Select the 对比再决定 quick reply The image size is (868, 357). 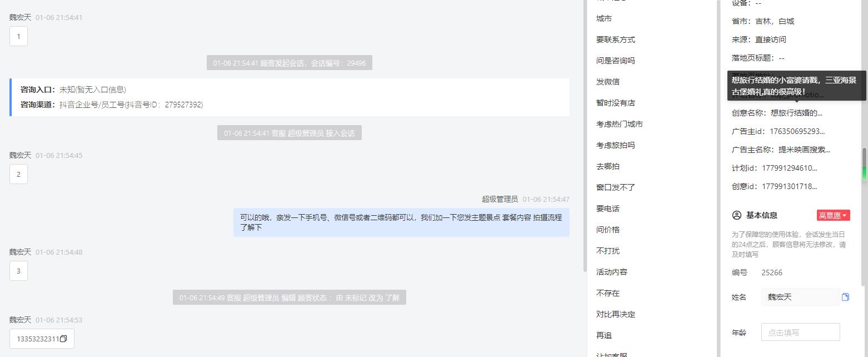coord(616,314)
